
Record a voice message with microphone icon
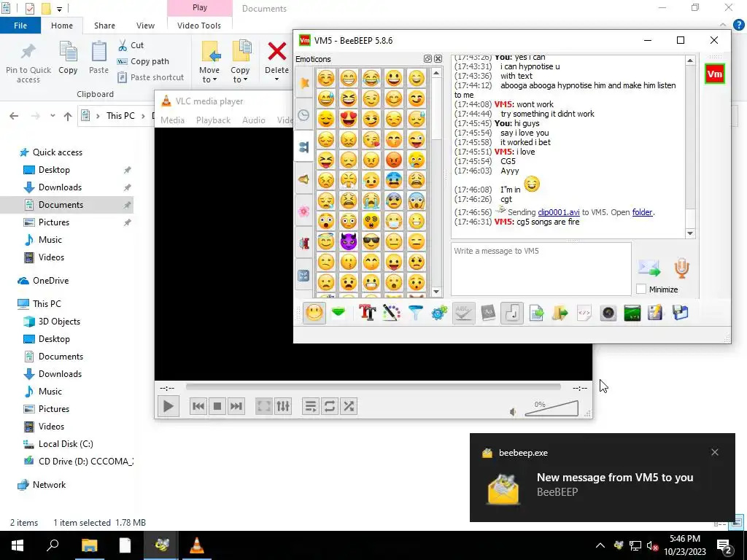pos(682,268)
